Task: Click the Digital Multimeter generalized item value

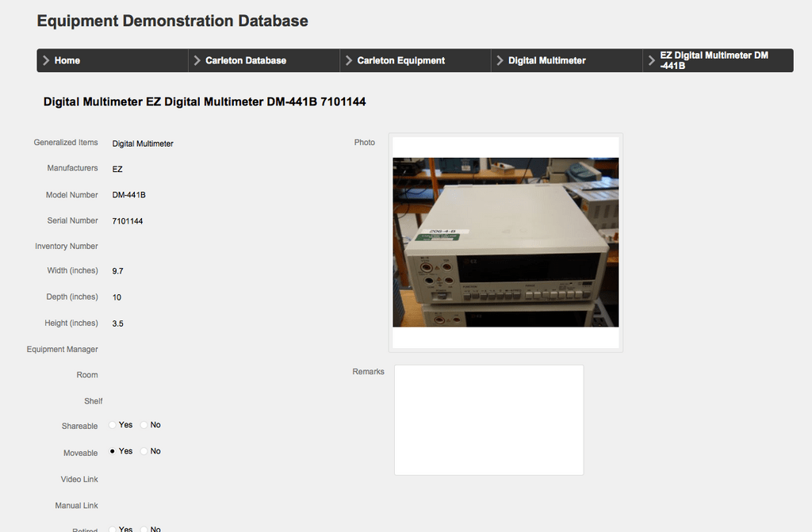Action: pyautogui.click(x=142, y=144)
